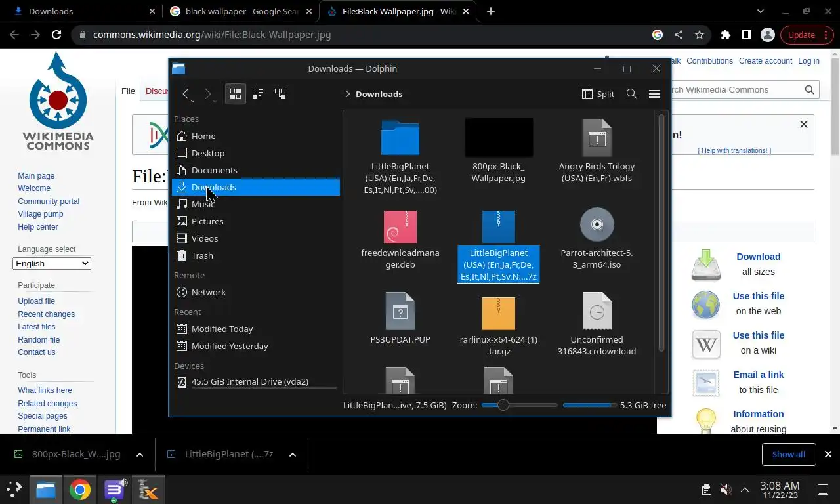
Task: Click the Dolphin file view scrollbar
Action: point(661,233)
